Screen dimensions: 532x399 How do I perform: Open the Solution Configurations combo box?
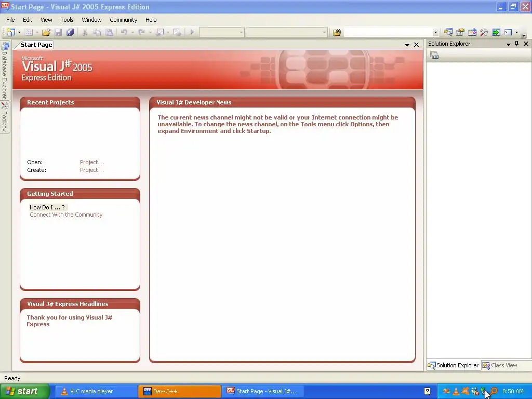(x=221, y=32)
